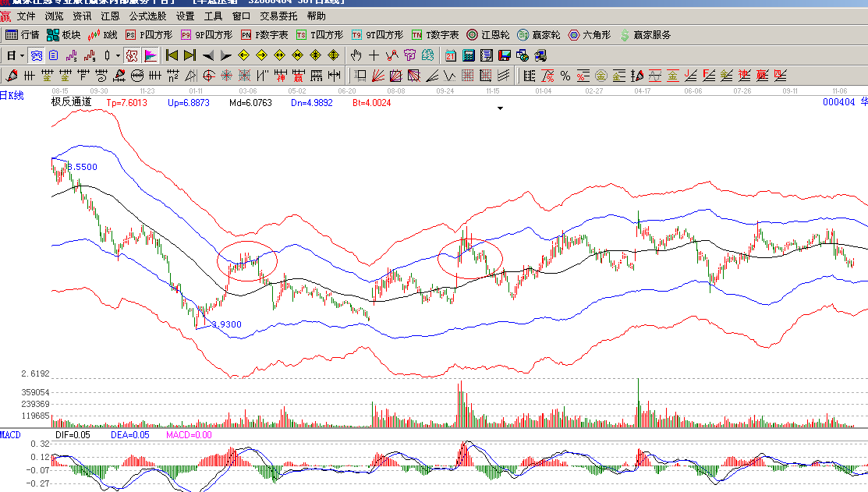
Task: Select the crosshair cursor tool
Action: click(374, 55)
